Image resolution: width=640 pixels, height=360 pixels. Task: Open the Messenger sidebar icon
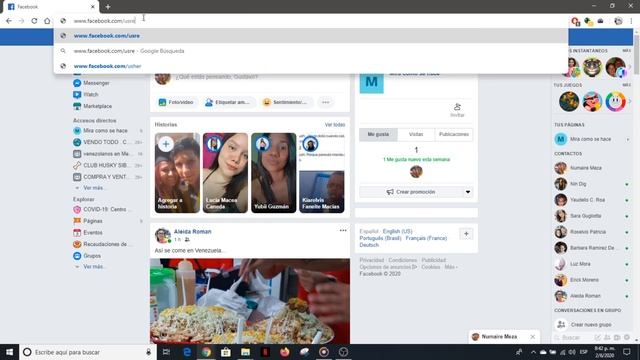[77, 83]
